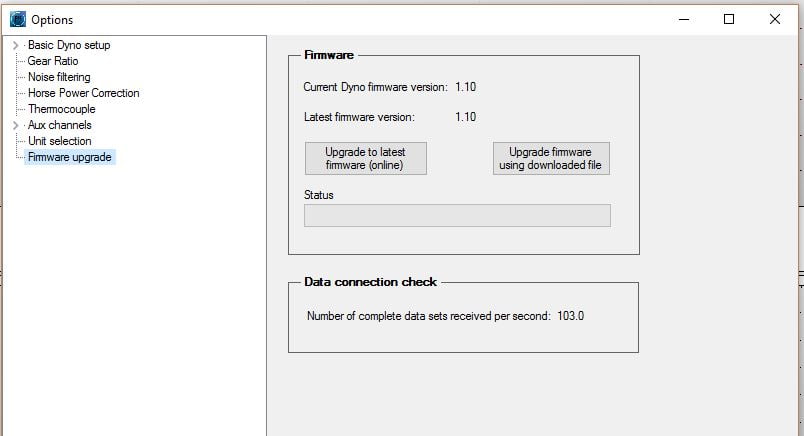The height and width of the screenshot is (436, 804).
Task: Click the Firmware group box title
Action: point(329,55)
